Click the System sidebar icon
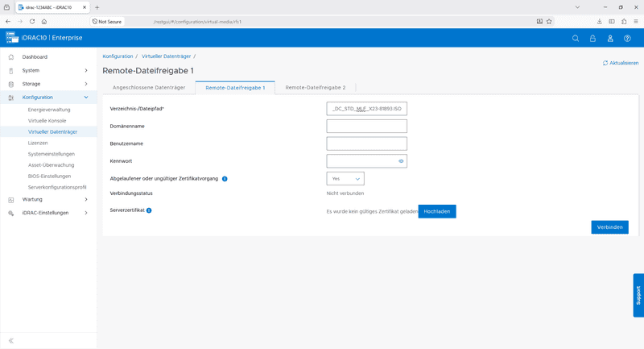This screenshot has width=644, height=349. (x=11, y=71)
